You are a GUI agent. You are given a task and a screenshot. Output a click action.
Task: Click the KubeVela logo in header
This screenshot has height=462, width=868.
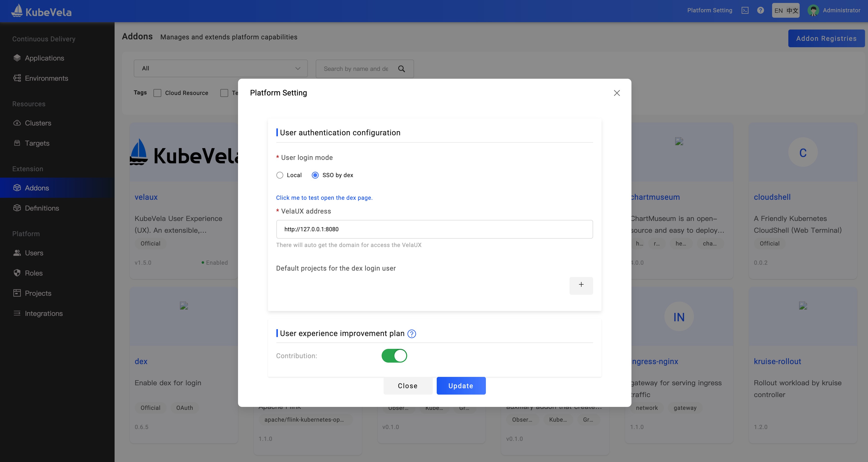[x=41, y=12]
